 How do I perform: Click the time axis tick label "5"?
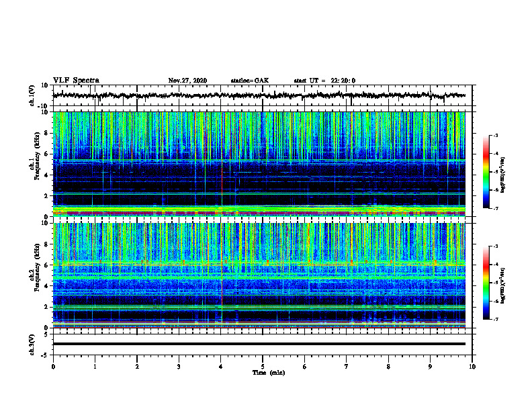point(263,367)
